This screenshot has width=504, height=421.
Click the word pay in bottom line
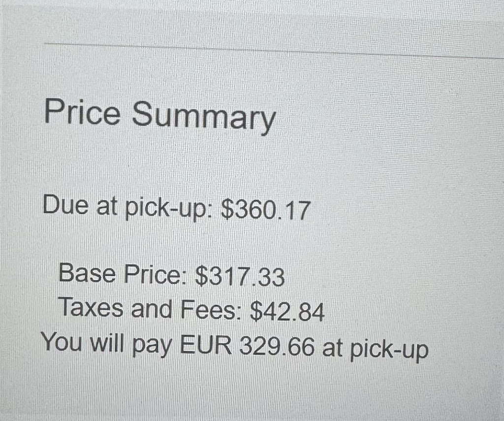coord(153,346)
